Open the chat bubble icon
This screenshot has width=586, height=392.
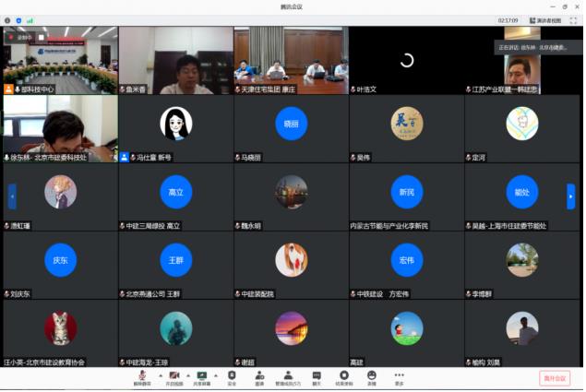coord(317,378)
